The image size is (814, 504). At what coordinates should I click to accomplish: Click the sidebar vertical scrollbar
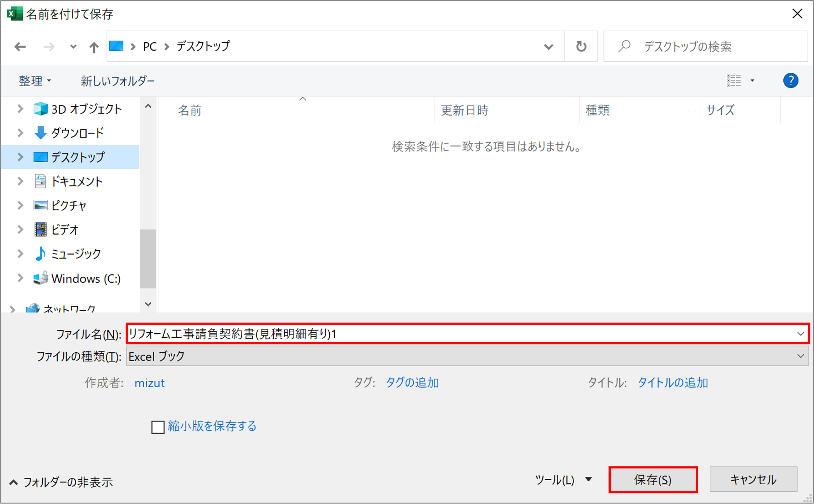click(x=148, y=258)
